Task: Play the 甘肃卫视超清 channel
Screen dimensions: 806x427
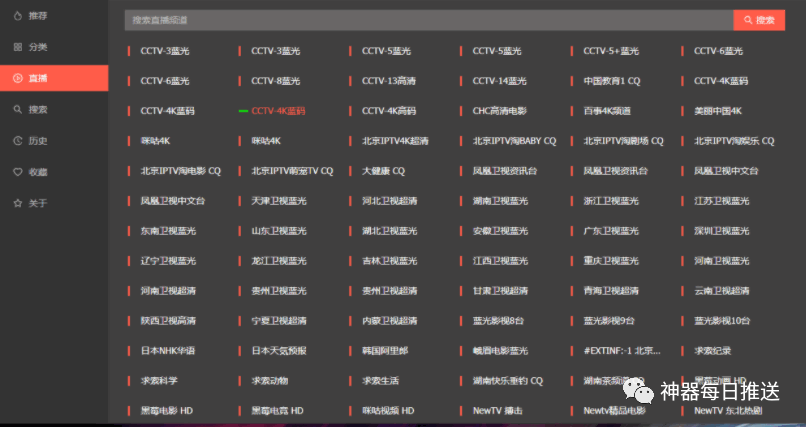Action: click(x=500, y=291)
